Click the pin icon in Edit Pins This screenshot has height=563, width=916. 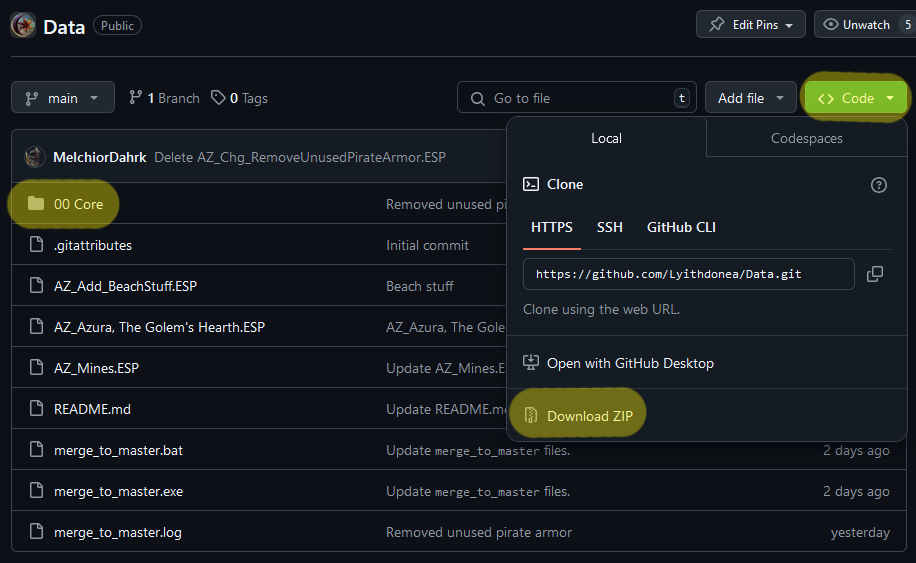click(717, 25)
